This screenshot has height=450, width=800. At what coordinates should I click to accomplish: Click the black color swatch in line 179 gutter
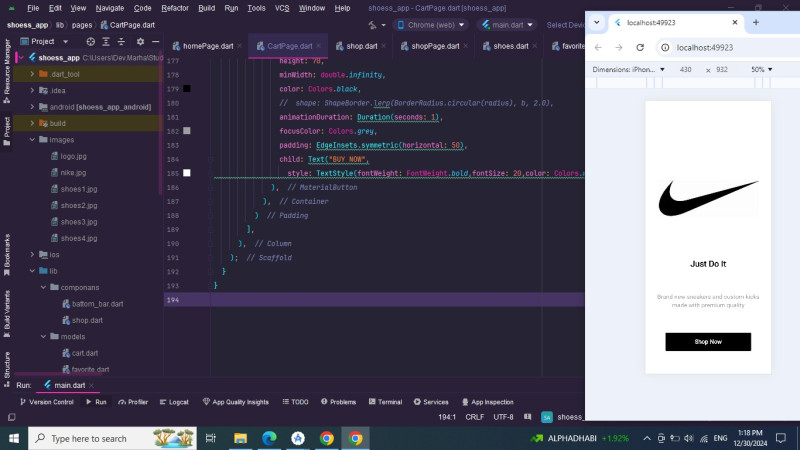tap(187, 89)
